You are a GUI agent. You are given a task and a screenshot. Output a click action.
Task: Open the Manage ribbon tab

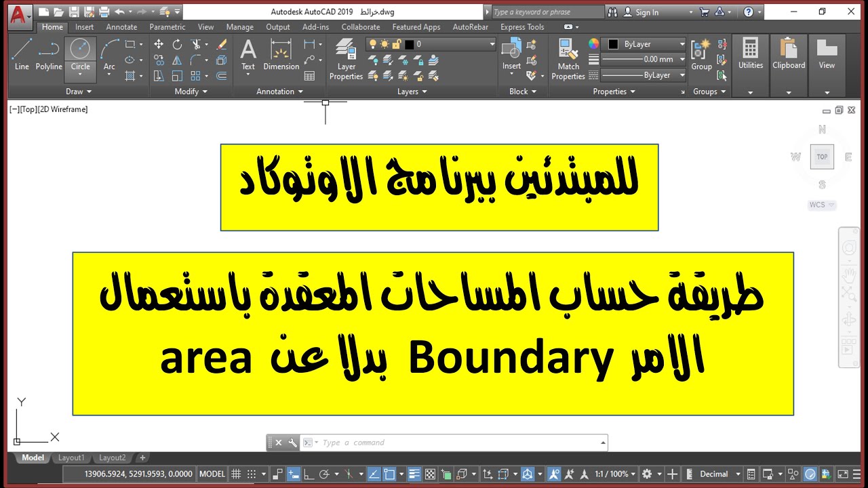click(239, 27)
